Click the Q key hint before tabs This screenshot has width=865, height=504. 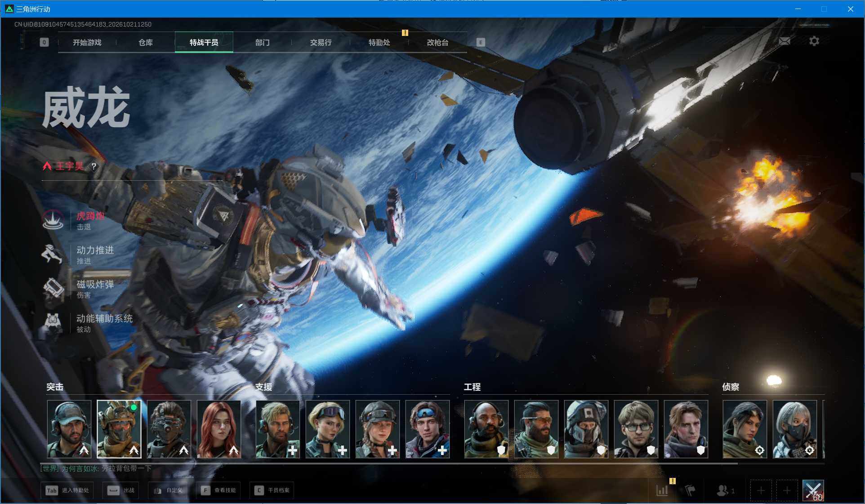point(44,42)
